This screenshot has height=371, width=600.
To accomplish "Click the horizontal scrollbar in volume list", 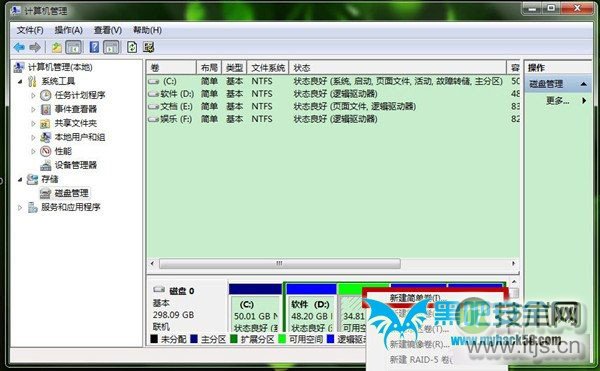I will click(280, 263).
